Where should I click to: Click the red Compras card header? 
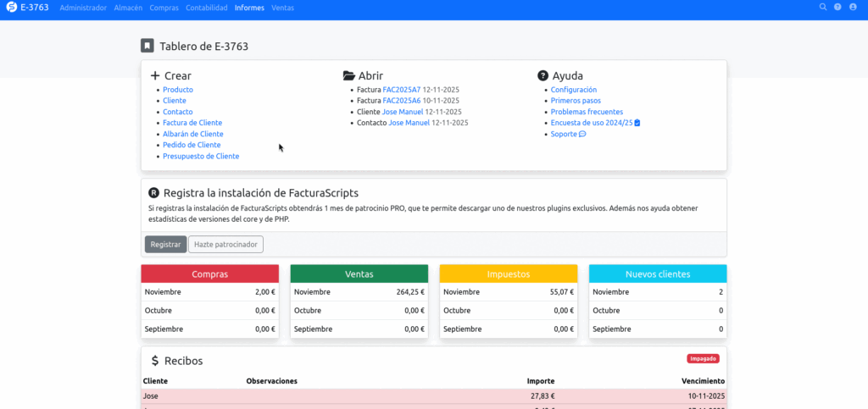[210, 274]
